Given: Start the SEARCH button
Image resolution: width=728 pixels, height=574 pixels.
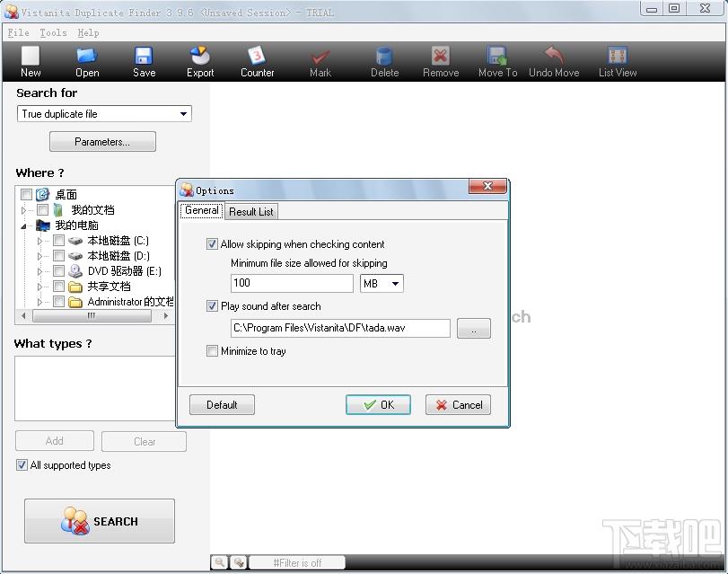Looking at the screenshot, I should pos(100,521).
